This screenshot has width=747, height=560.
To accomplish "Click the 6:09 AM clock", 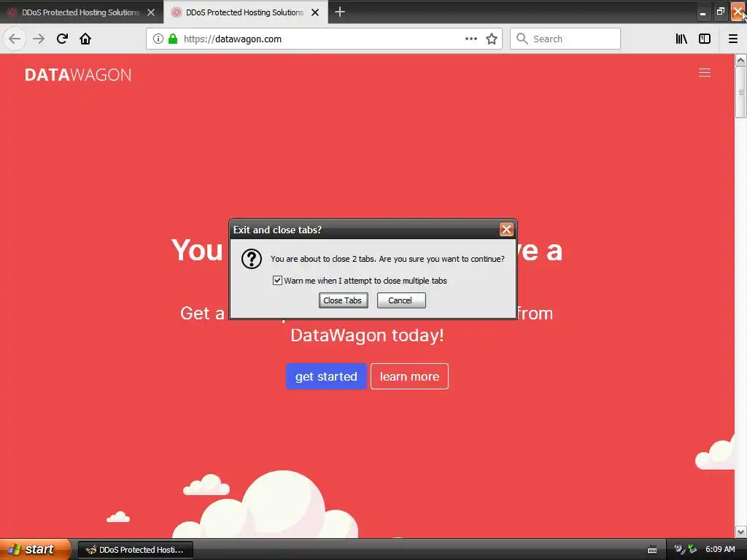I will (720, 549).
